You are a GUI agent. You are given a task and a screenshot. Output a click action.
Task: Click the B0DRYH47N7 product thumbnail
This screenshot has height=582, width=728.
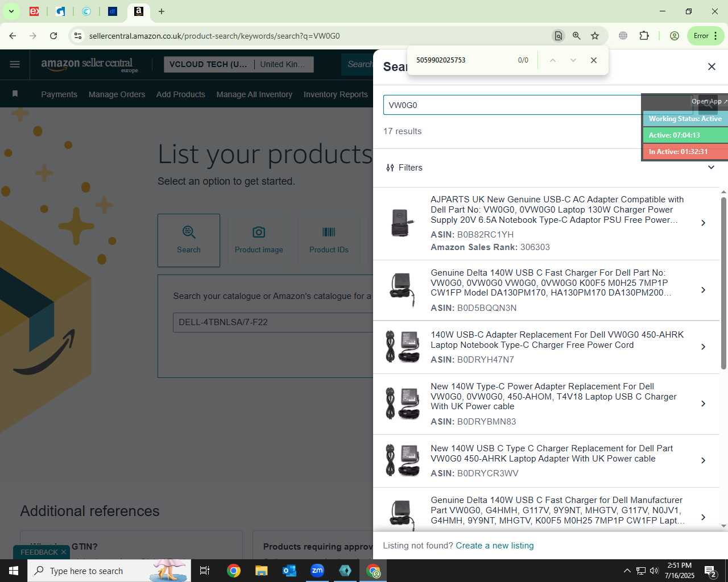tap(402, 347)
